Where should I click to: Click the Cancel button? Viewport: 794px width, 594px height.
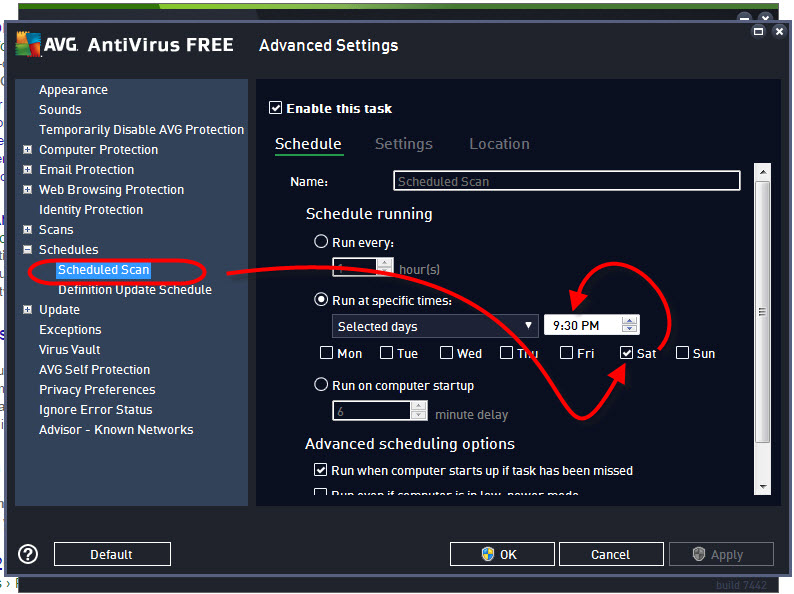click(611, 554)
